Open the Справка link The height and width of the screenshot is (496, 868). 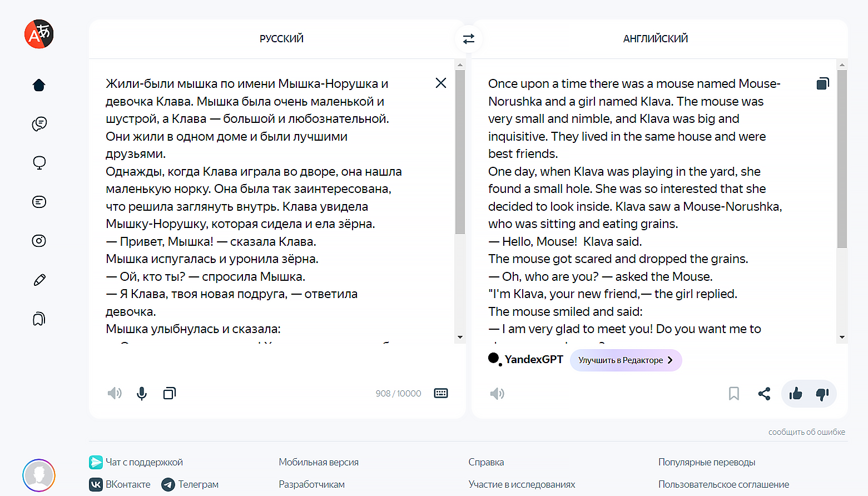point(486,462)
